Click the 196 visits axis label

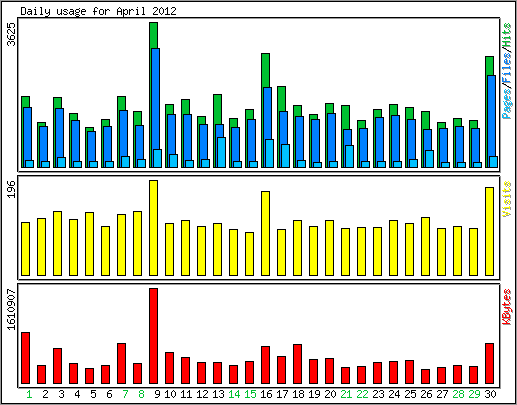pos(12,189)
